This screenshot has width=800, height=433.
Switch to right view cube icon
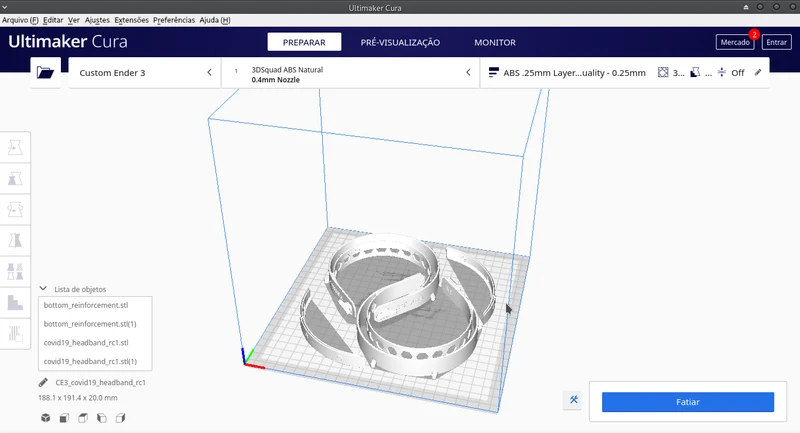pyautogui.click(x=120, y=418)
